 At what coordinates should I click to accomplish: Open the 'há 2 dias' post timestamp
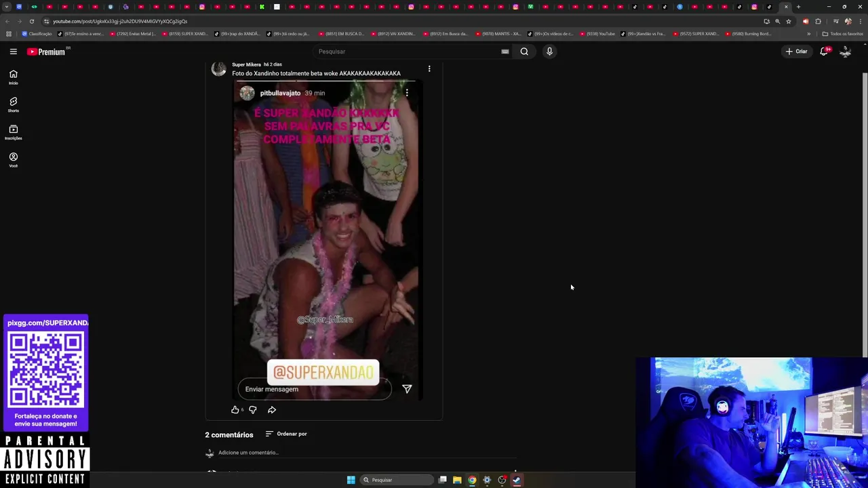[x=273, y=64]
